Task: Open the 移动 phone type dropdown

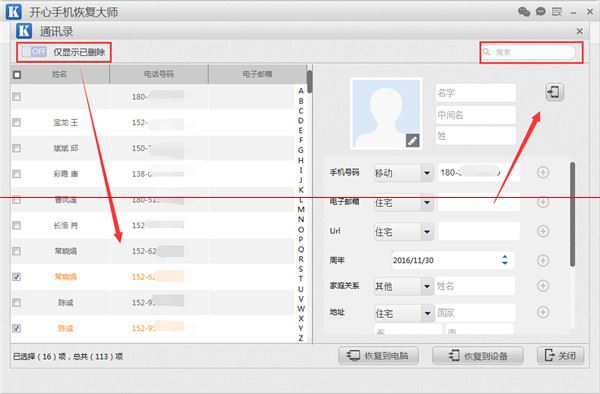Action: 404,173
